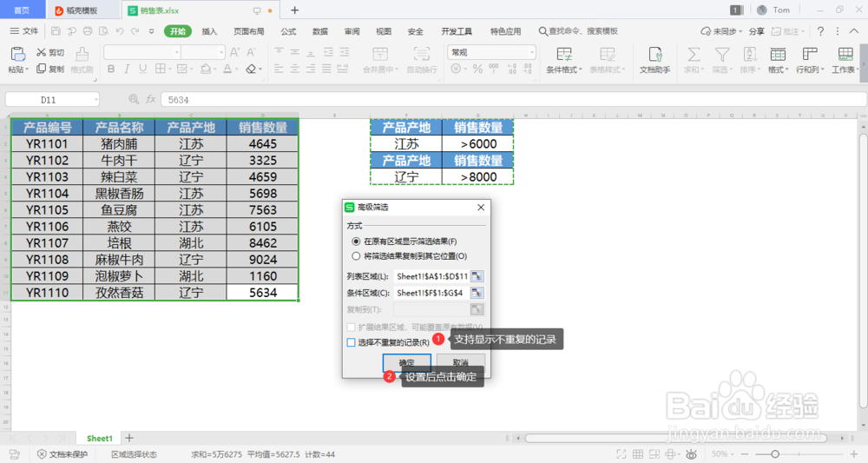
Task: Click the Merge and Center (合并居中) icon
Action: tap(380, 54)
